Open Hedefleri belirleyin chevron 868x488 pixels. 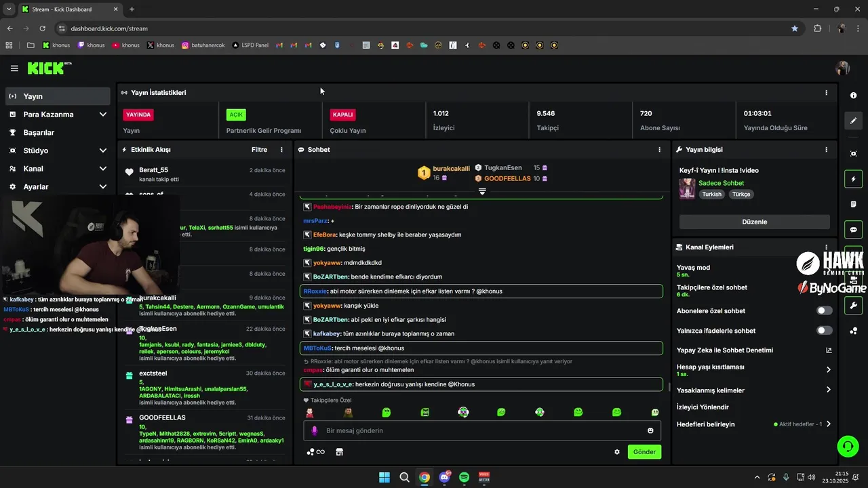[828, 424]
